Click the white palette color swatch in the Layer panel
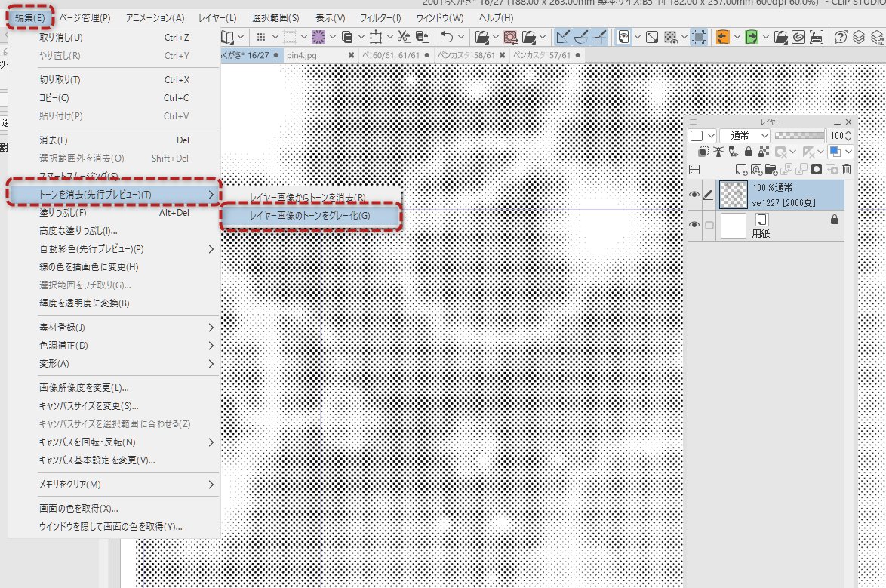Image resolution: width=886 pixels, height=588 pixels. click(x=697, y=136)
